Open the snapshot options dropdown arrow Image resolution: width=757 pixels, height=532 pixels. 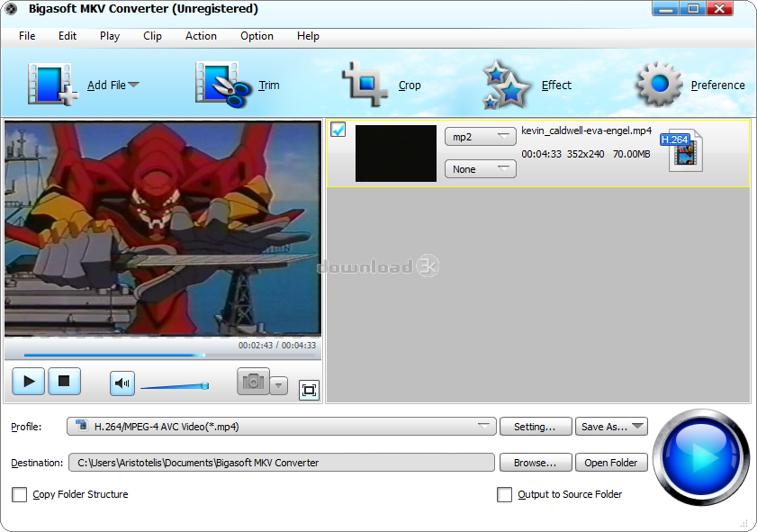tap(278, 385)
